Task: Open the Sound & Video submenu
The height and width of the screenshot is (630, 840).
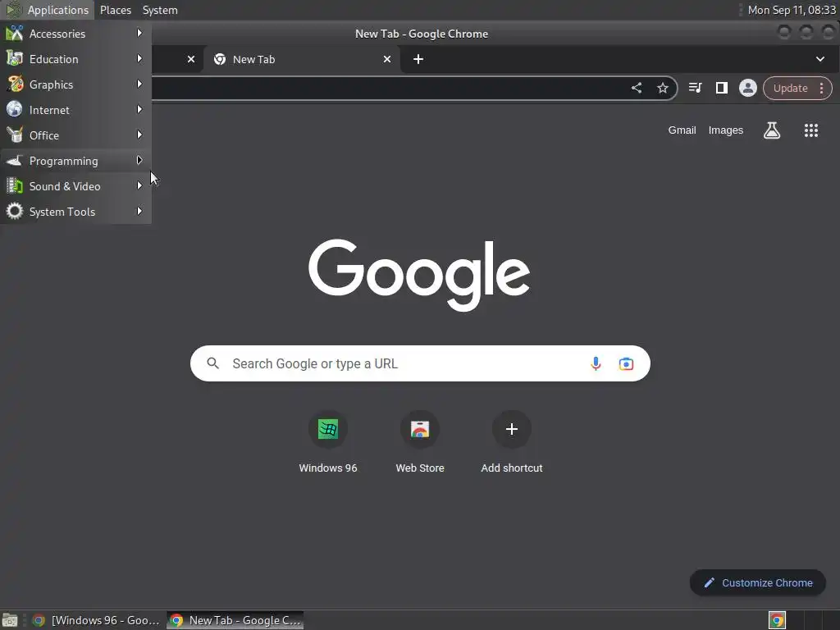Action: pyautogui.click(x=75, y=186)
